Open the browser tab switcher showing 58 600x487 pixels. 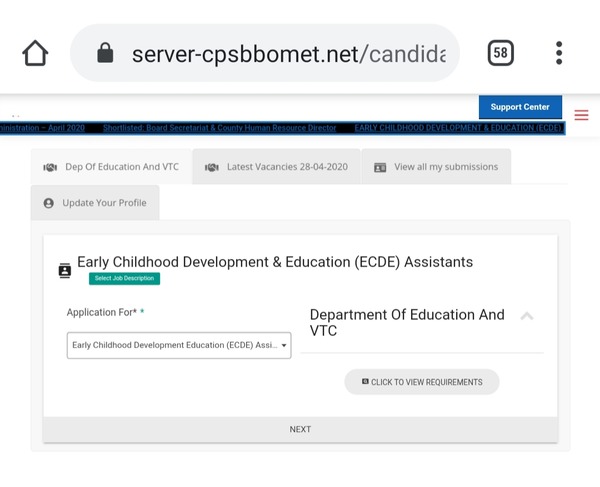500,53
